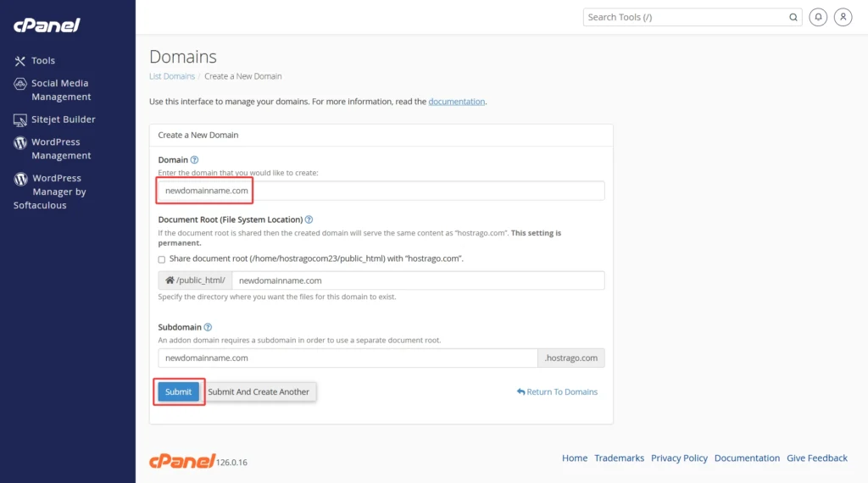The width and height of the screenshot is (868, 483).
Task: Click the Document Root help icon
Action: click(x=309, y=219)
